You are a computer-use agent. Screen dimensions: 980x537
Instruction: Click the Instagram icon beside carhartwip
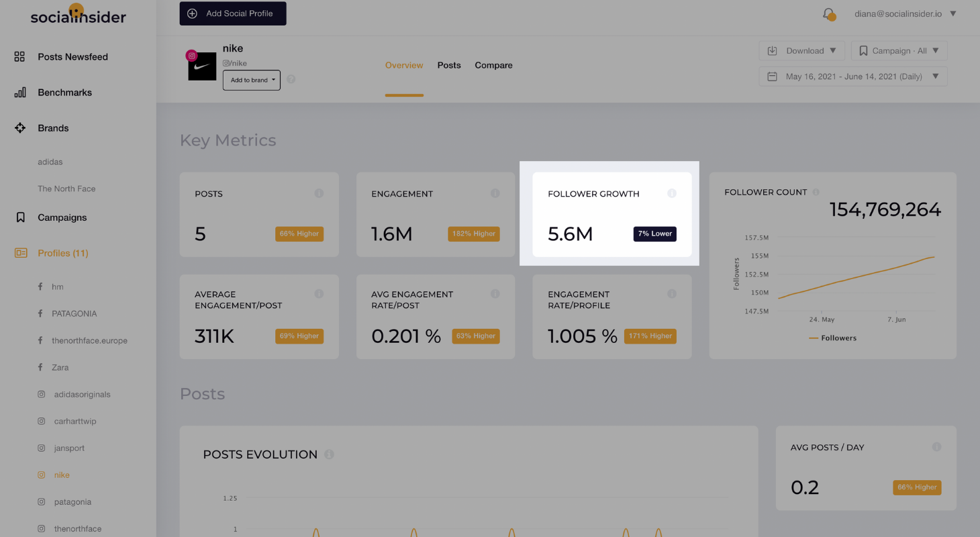click(42, 422)
